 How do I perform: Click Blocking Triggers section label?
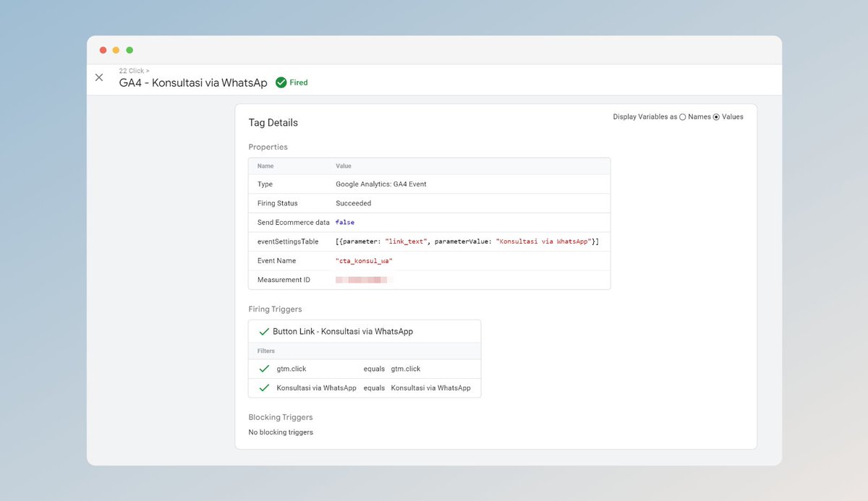click(281, 417)
